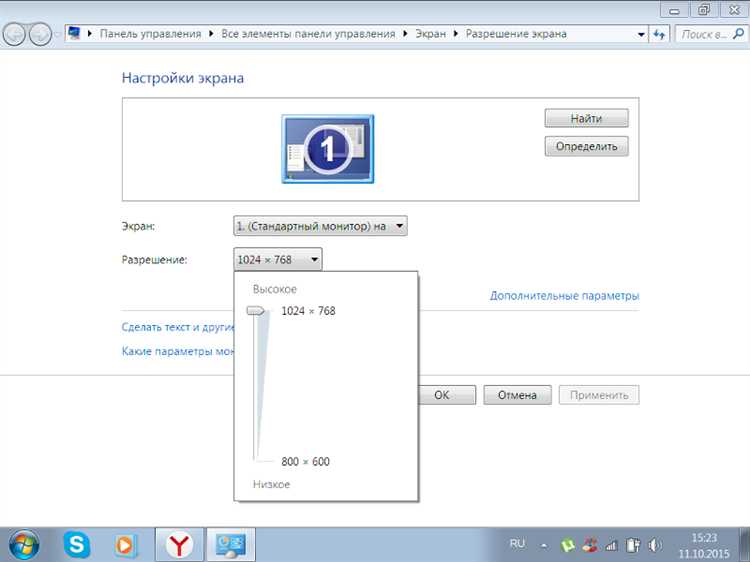Image resolution: width=750 pixels, height=562 pixels.
Task: Click the search magnifier icon
Action: point(738,33)
